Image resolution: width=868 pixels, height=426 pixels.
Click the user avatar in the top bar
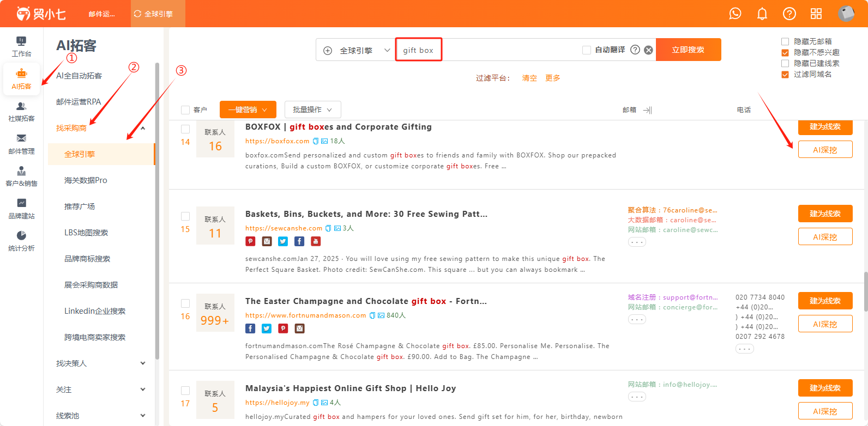pyautogui.click(x=846, y=14)
